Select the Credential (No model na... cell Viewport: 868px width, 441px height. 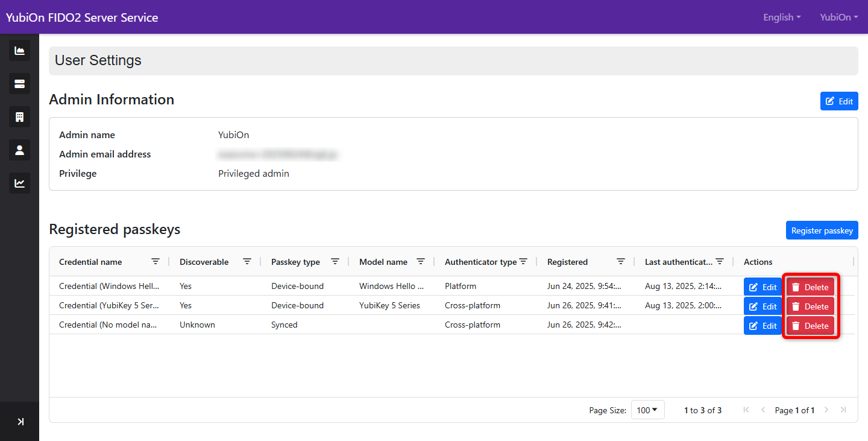tap(109, 325)
